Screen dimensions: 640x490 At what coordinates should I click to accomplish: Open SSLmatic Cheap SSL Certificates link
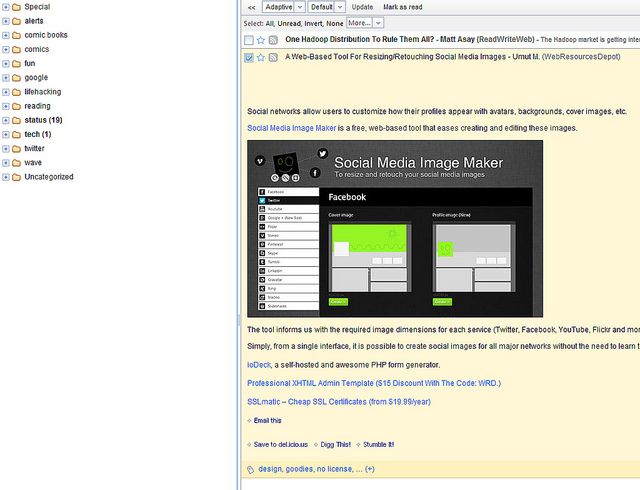339,402
